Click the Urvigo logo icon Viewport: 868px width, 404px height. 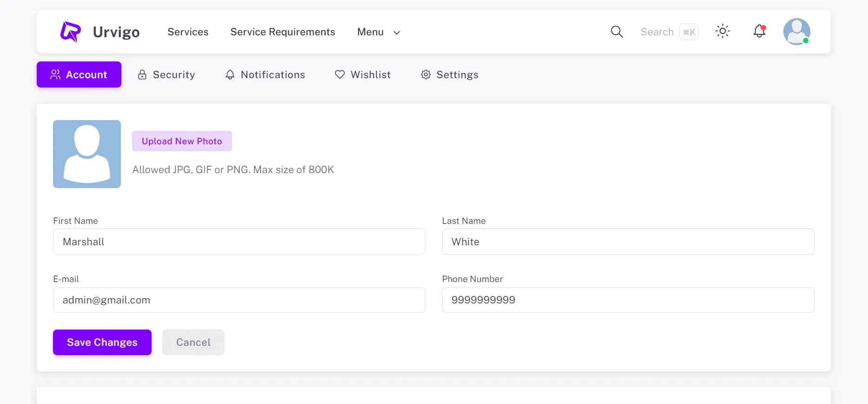click(x=71, y=32)
